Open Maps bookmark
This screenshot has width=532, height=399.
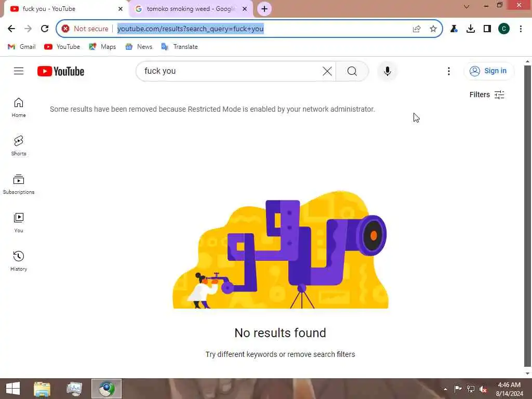pyautogui.click(x=102, y=47)
